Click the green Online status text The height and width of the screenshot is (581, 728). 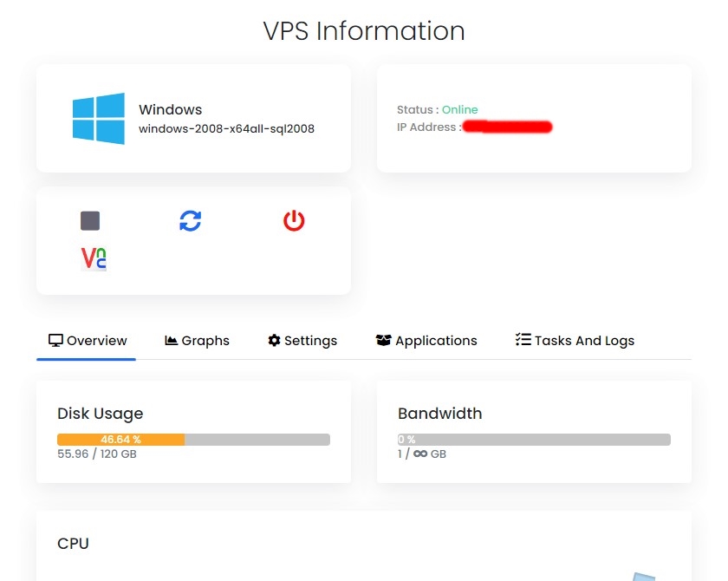(x=459, y=109)
